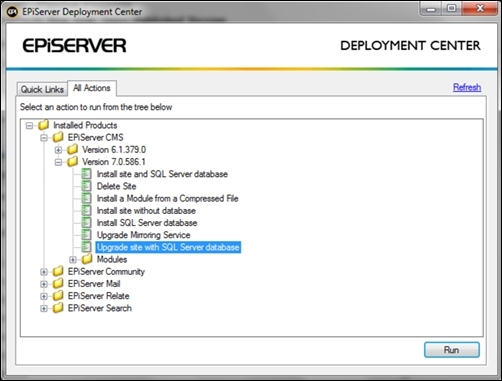Viewport: 502px width, 381px height.
Task: Click the Version 7.0.586.1 folder icon
Action: coord(72,162)
